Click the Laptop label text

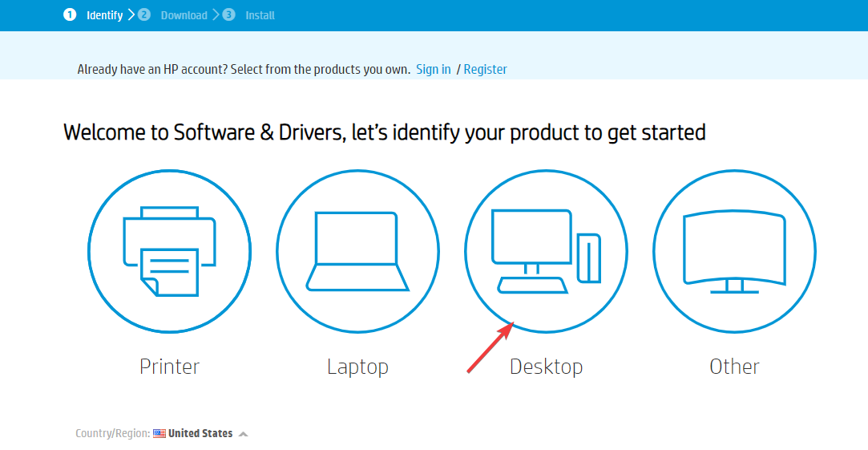click(357, 367)
